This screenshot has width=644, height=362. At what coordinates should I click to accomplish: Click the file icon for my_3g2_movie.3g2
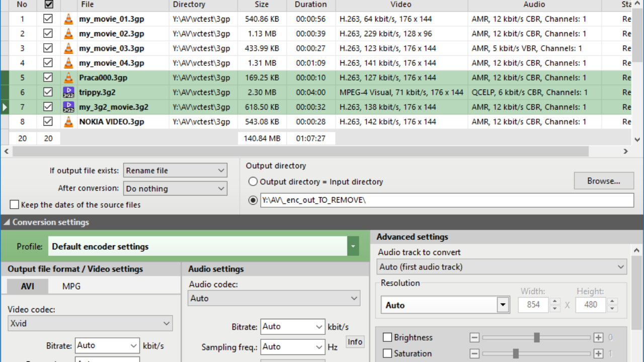click(68, 107)
